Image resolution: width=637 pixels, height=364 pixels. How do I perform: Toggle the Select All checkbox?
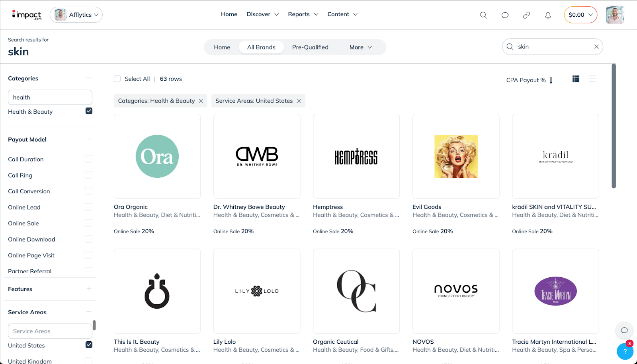pos(117,79)
